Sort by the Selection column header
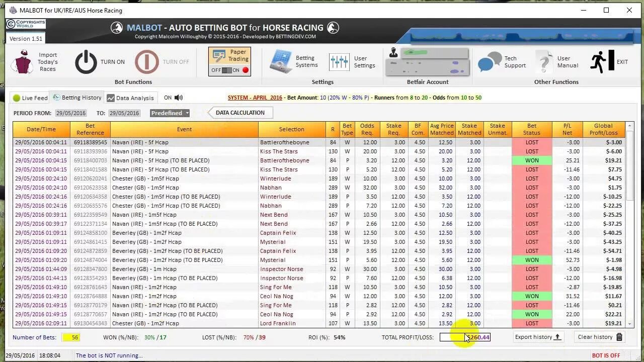644x362 pixels. click(x=292, y=129)
